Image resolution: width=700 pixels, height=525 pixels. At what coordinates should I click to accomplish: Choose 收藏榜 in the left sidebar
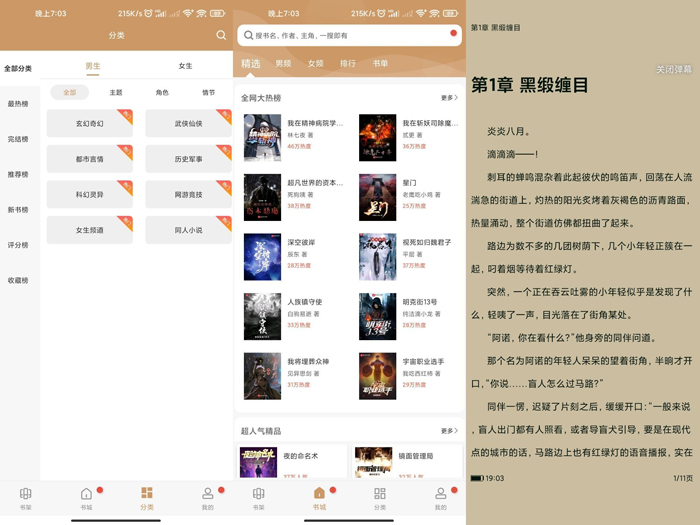(x=18, y=280)
